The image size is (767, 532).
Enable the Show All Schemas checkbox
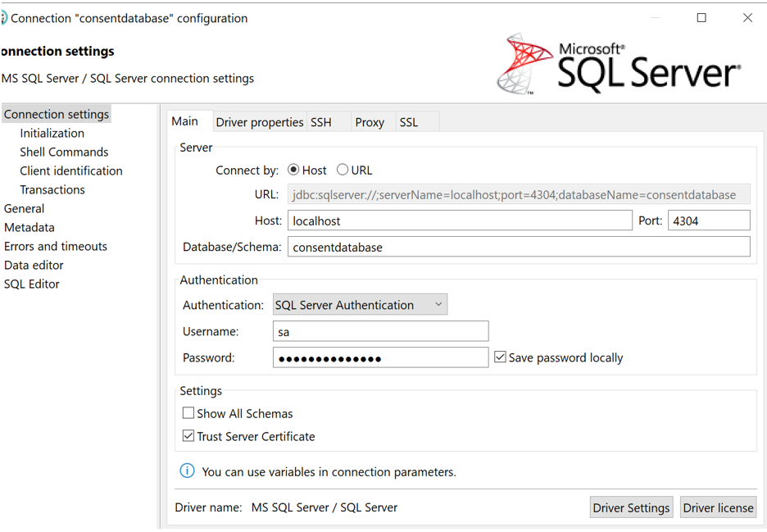(188, 413)
